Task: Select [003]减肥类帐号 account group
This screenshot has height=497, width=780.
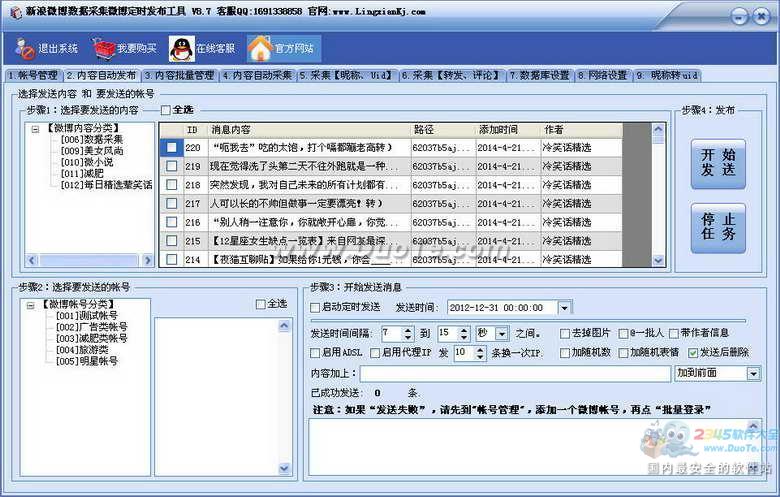Action: tap(92, 338)
